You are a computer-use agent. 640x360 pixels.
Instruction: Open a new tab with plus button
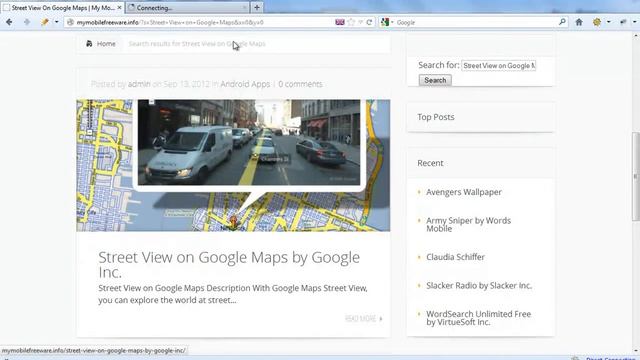pos(257,7)
